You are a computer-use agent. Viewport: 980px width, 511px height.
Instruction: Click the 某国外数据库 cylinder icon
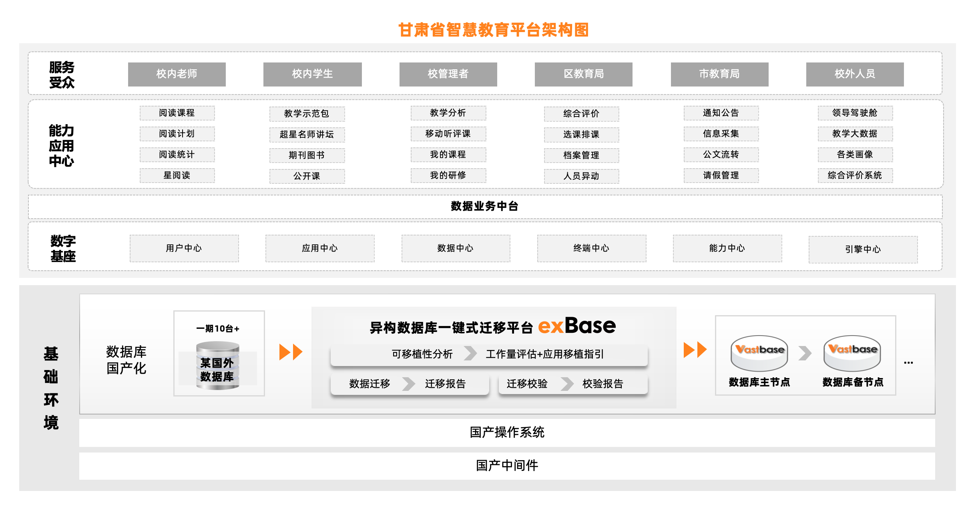pyautogui.click(x=217, y=365)
